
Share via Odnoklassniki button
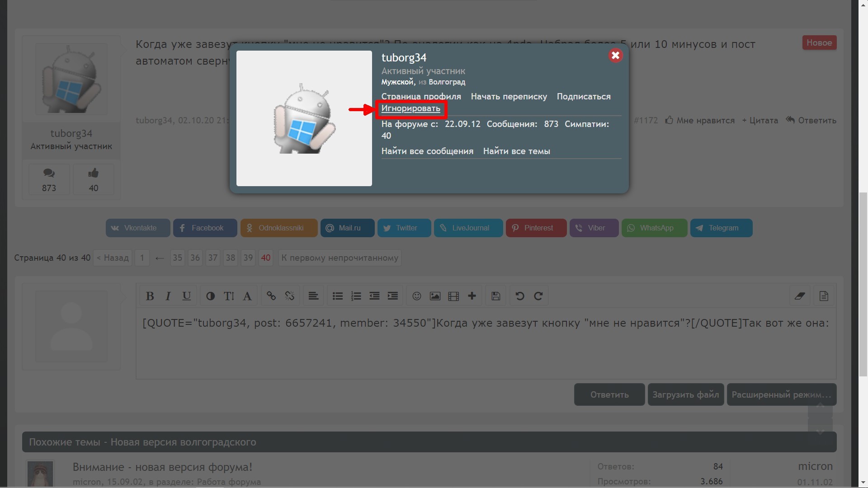coord(279,228)
